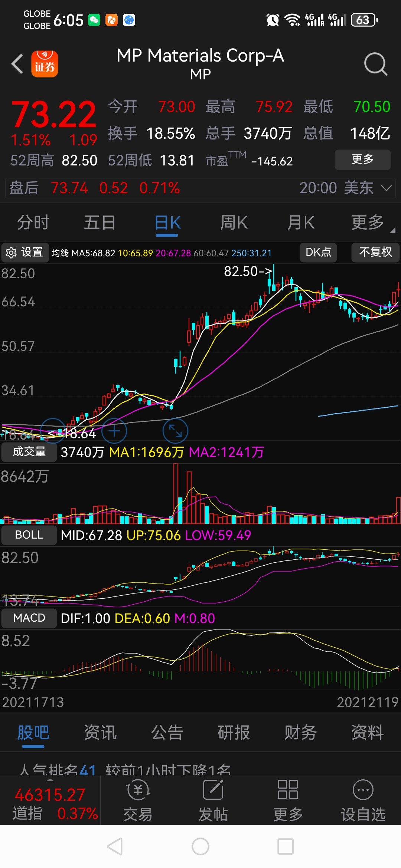This screenshot has width=401, height=868.
Task: Tap the 18.64 low marker on chart
Action: (72, 434)
